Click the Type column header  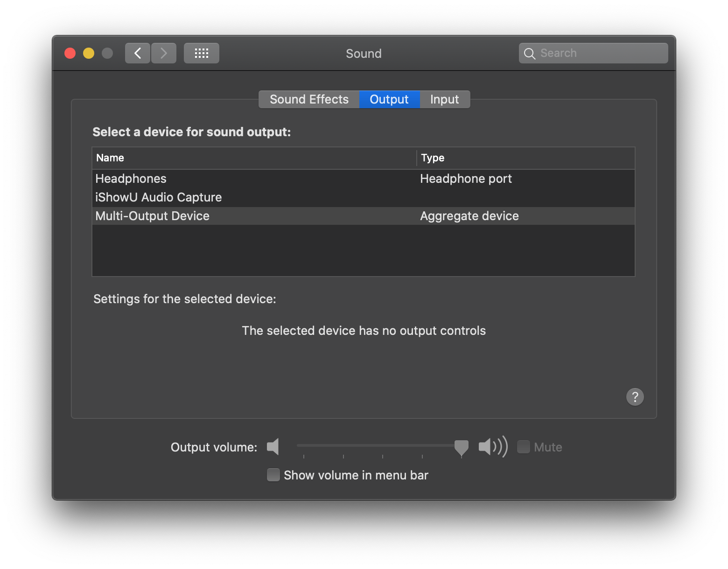click(x=432, y=158)
